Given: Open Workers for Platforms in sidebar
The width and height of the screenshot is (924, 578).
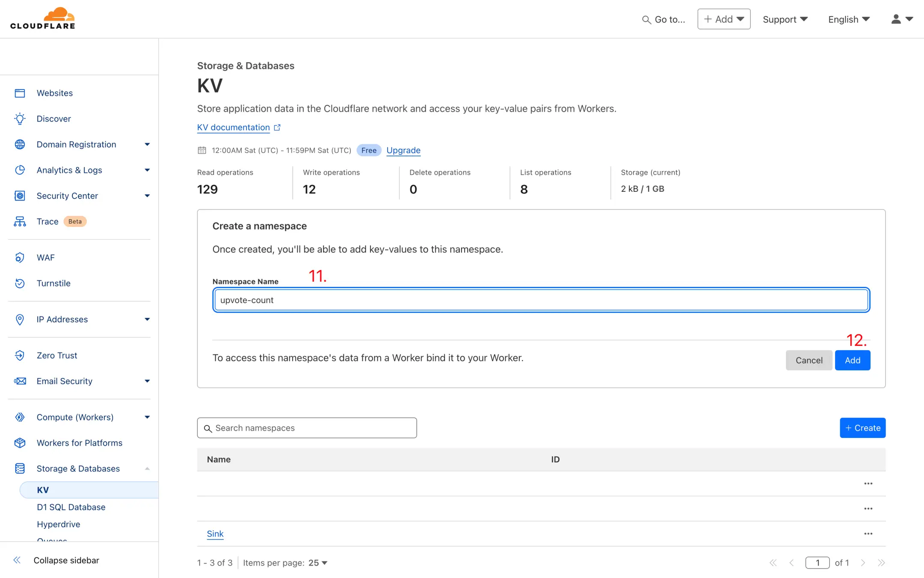Looking at the screenshot, I should [x=80, y=443].
